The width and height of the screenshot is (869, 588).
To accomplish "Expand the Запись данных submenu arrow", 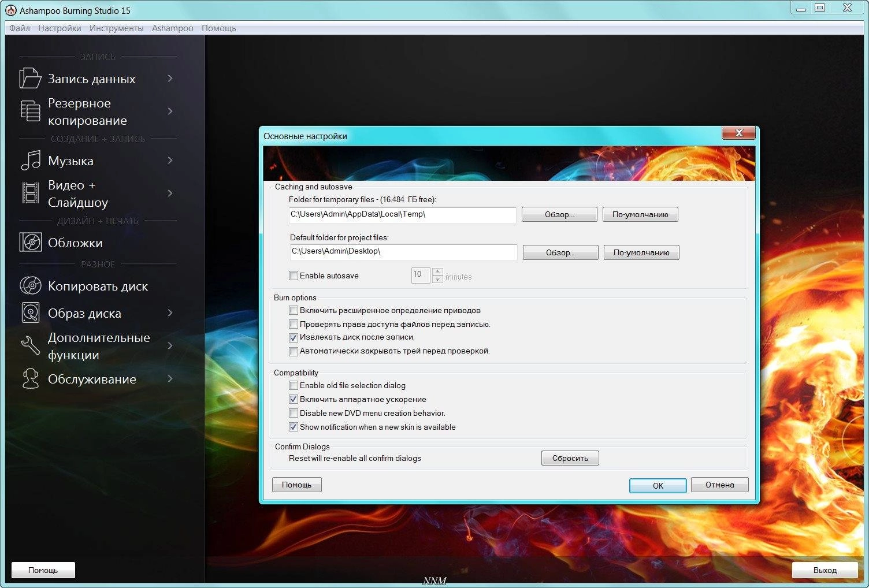I will (170, 78).
